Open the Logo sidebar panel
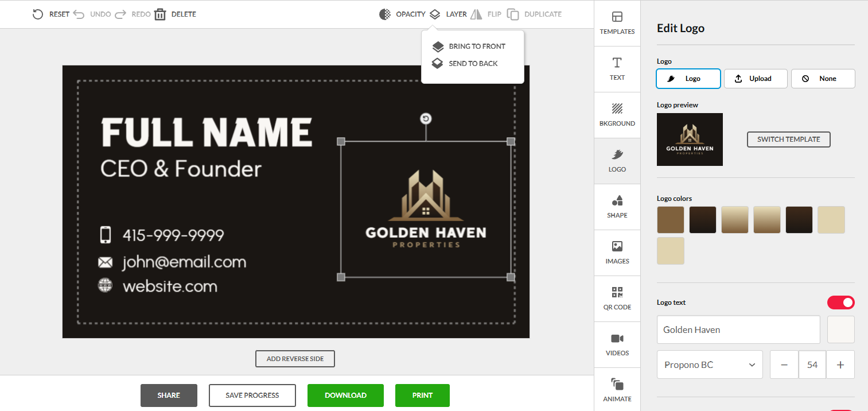The height and width of the screenshot is (411, 868). point(617,161)
